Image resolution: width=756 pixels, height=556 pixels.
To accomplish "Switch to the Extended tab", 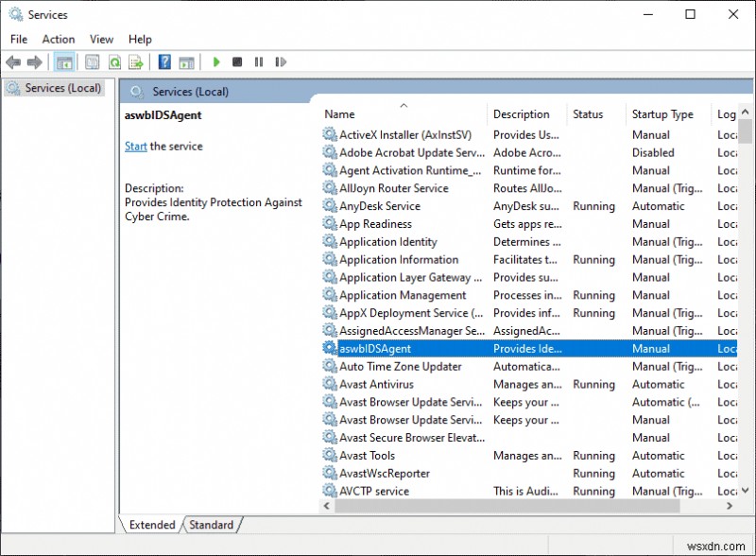I will point(150,525).
